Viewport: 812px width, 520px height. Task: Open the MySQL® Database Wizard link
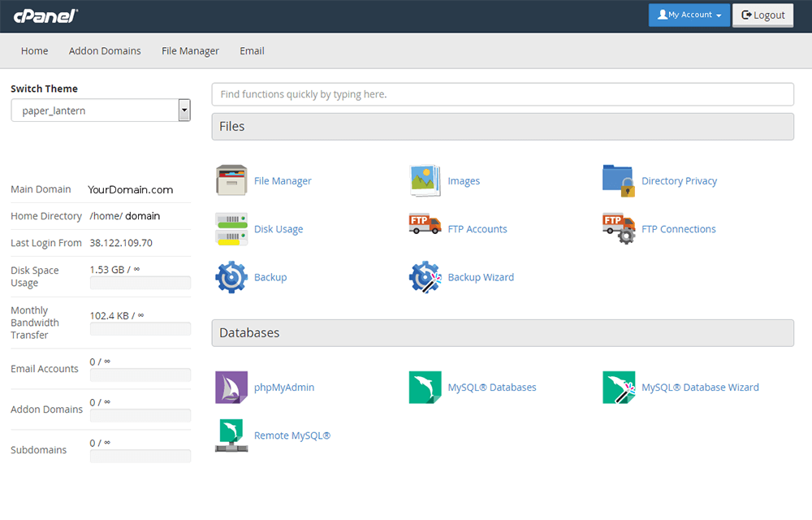(700, 388)
